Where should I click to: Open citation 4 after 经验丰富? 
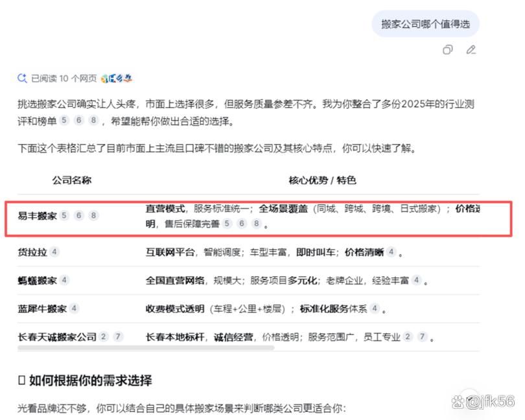(x=417, y=279)
